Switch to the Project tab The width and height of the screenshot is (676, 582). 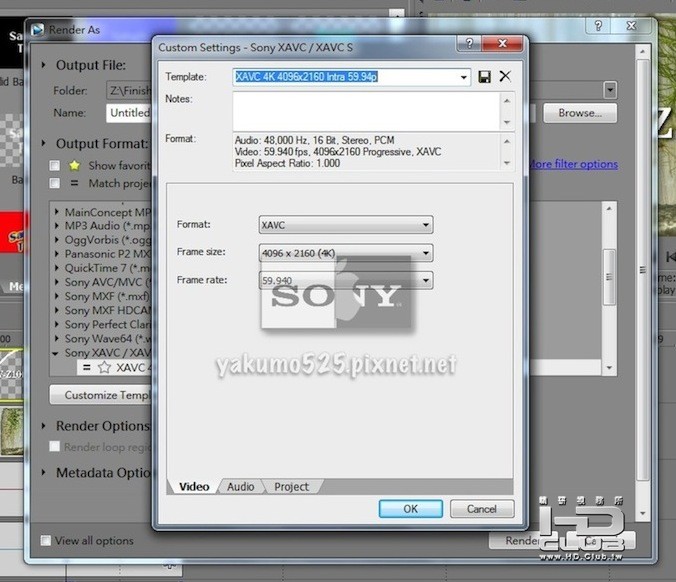tap(291, 487)
